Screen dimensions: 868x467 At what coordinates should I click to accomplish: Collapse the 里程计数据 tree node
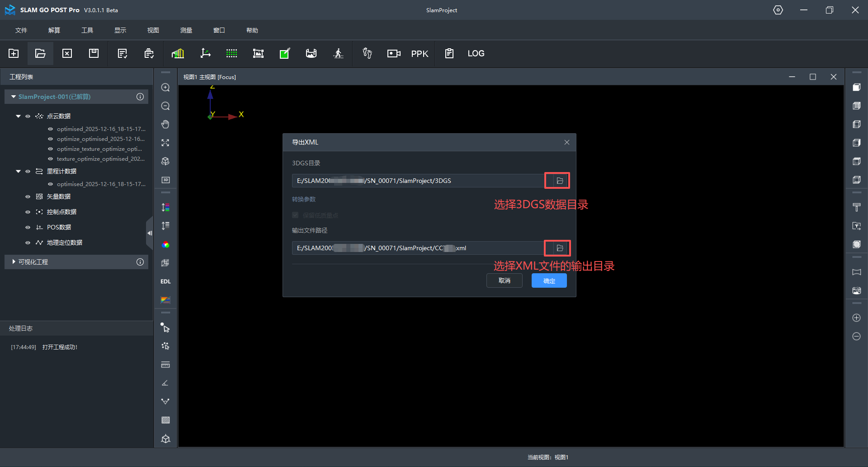(x=18, y=172)
